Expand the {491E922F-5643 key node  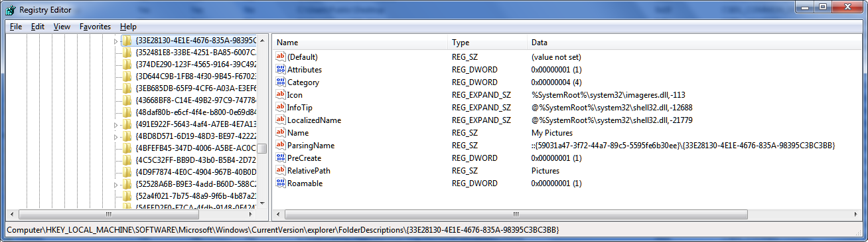point(115,124)
